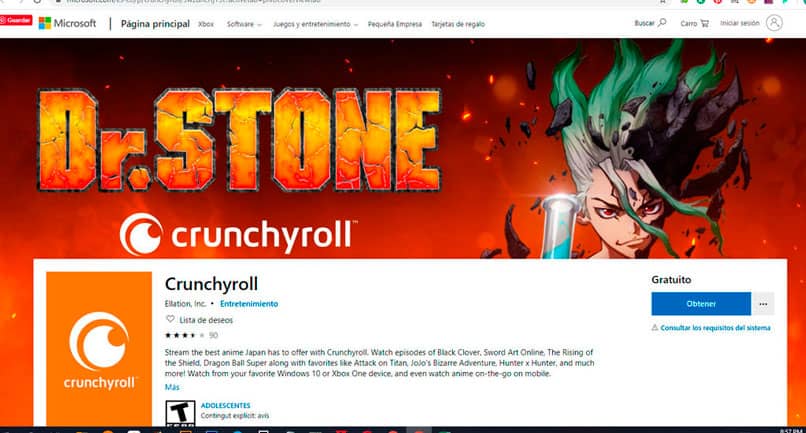Image resolution: width=806 pixels, height=433 pixels.
Task: Expand the Software dropdown menu
Action: click(244, 24)
